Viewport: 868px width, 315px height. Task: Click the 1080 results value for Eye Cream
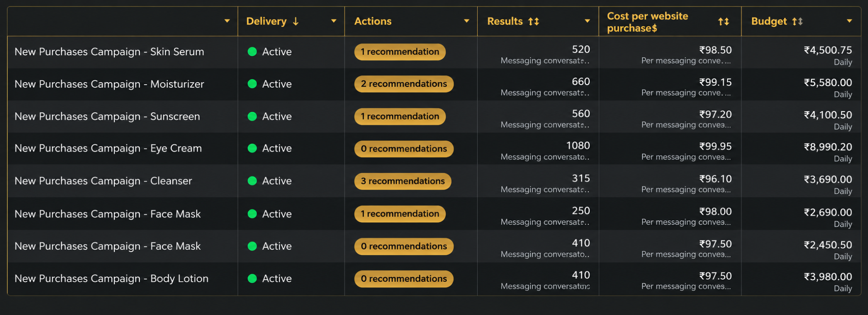click(x=578, y=146)
